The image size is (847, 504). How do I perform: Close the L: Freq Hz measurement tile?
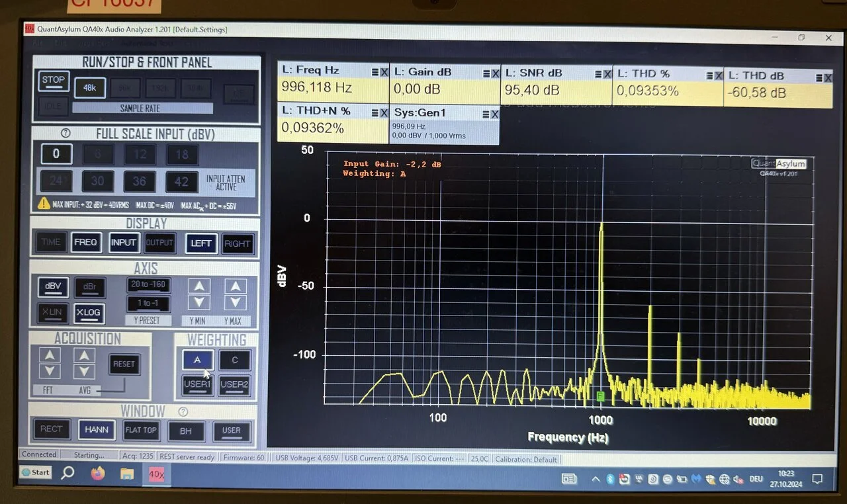point(384,73)
